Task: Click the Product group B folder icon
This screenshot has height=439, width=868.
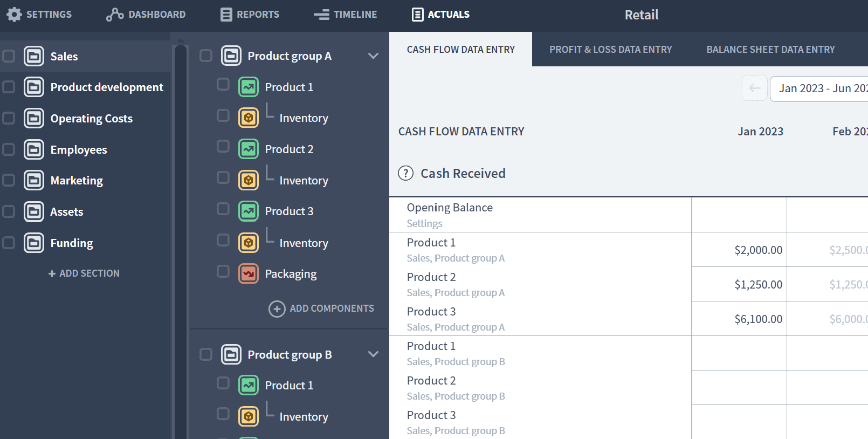Action: (231, 354)
